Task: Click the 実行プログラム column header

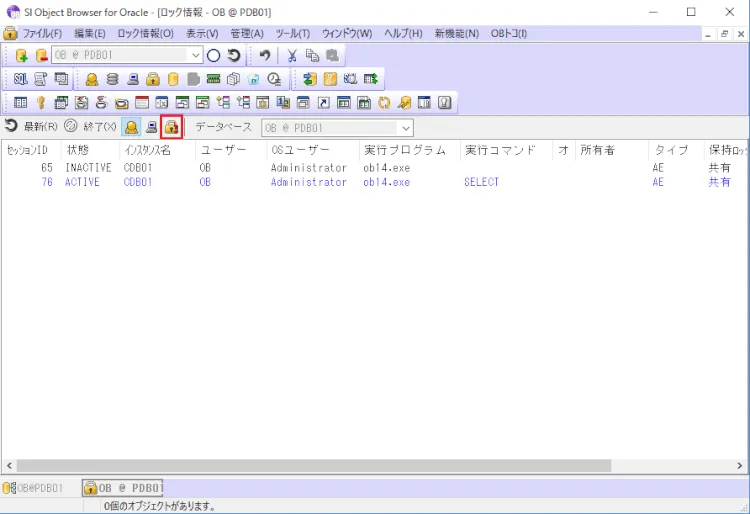Action: tap(409, 150)
